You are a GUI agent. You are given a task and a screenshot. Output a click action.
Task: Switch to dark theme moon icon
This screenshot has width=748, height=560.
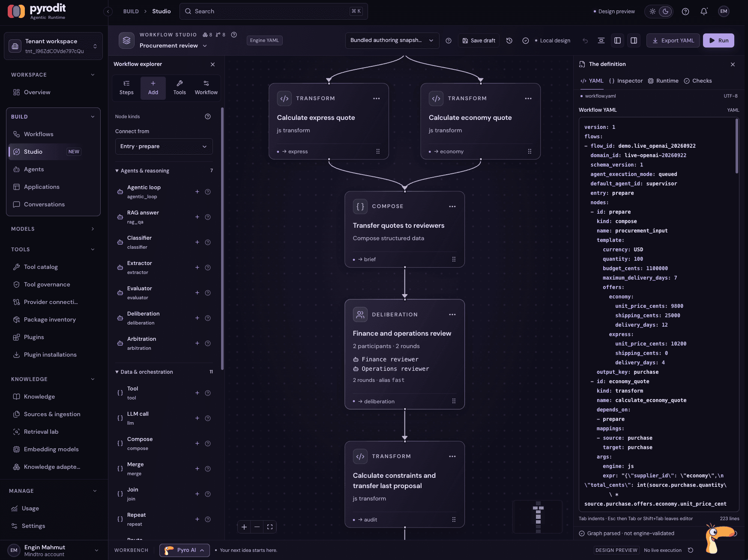[665, 12]
